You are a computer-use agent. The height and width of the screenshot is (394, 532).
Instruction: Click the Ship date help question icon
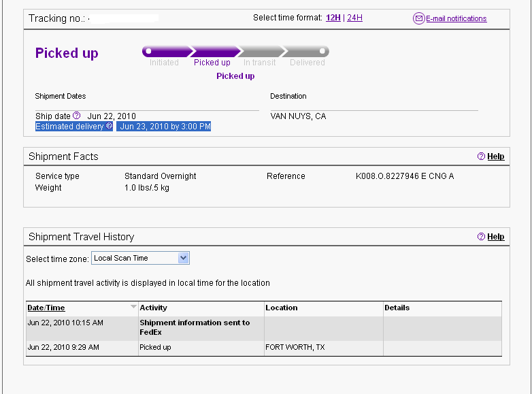click(x=77, y=116)
